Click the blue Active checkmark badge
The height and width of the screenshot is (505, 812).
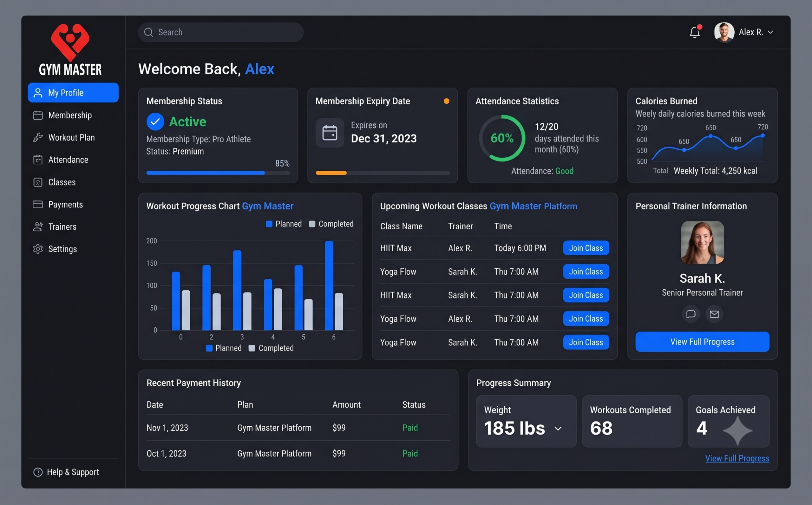click(x=155, y=121)
